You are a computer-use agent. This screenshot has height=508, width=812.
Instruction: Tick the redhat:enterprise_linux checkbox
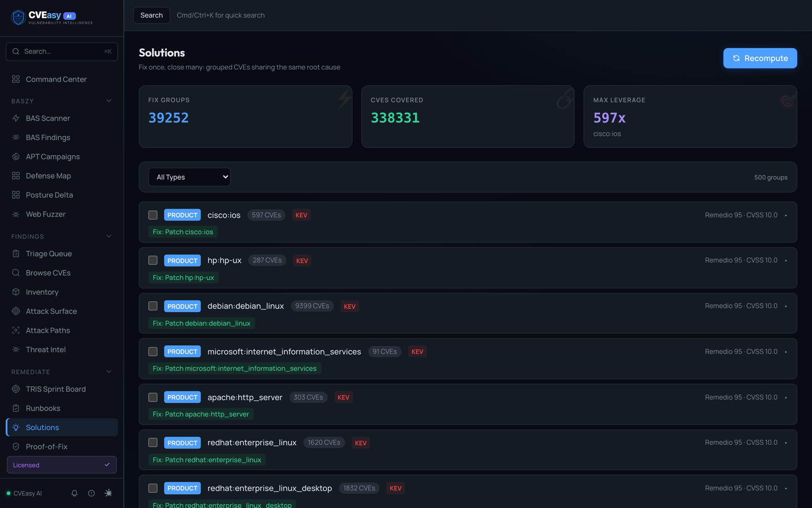[x=153, y=442]
